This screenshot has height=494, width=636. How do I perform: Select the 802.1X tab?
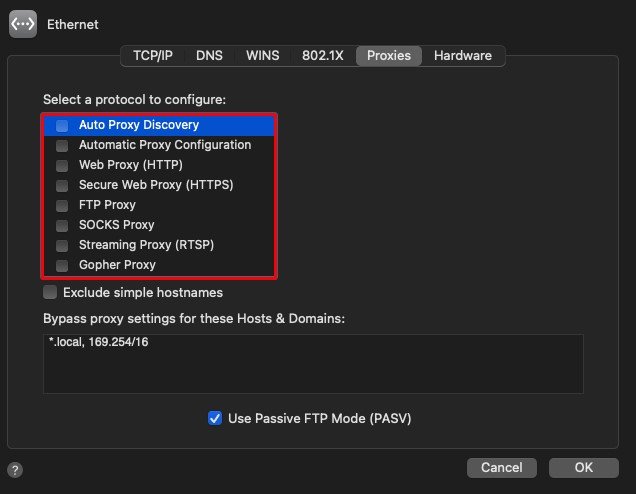coord(323,56)
